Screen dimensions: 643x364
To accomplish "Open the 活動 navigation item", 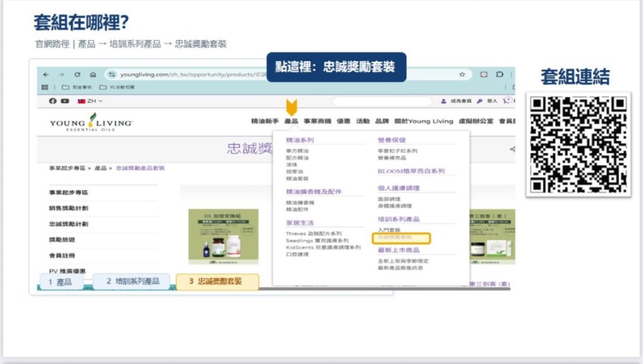I will pos(363,121).
